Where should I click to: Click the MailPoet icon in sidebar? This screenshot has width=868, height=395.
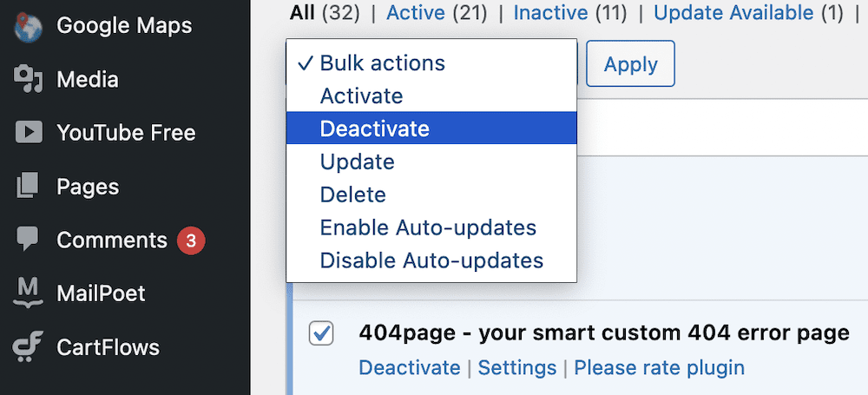(x=29, y=293)
